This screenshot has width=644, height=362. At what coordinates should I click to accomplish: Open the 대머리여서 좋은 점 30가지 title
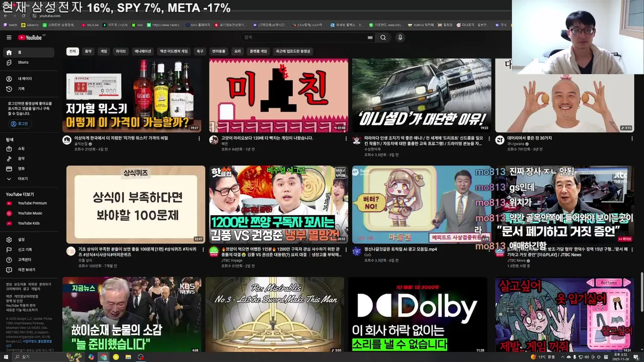click(x=529, y=138)
